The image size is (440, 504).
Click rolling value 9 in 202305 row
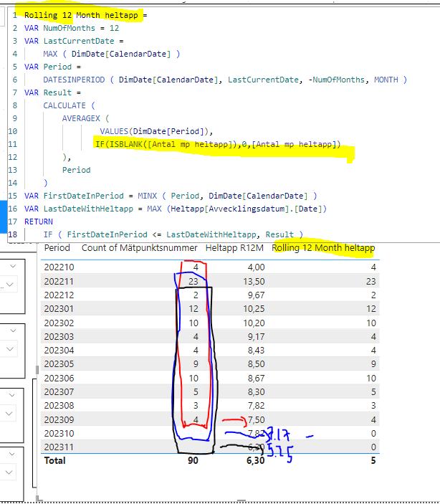tap(373, 364)
